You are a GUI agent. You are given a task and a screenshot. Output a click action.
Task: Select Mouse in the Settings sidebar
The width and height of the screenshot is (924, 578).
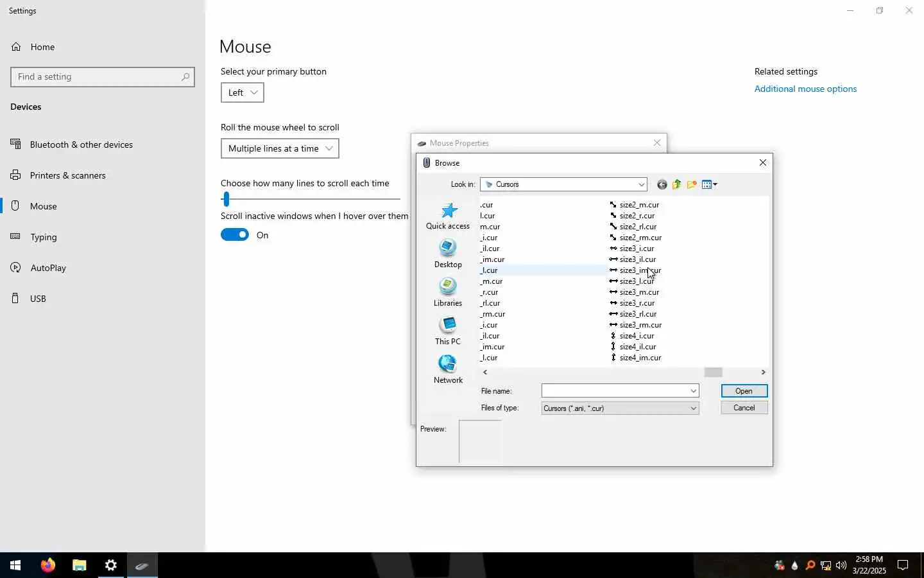coord(103,206)
